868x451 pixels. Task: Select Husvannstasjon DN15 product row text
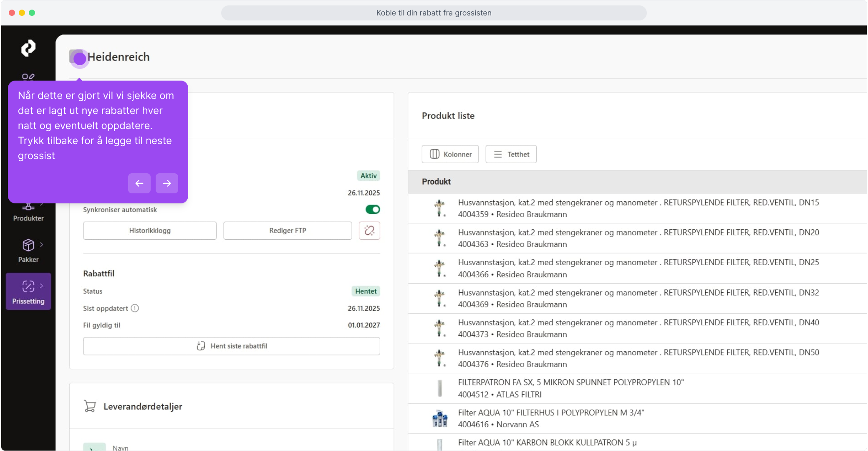click(x=638, y=203)
